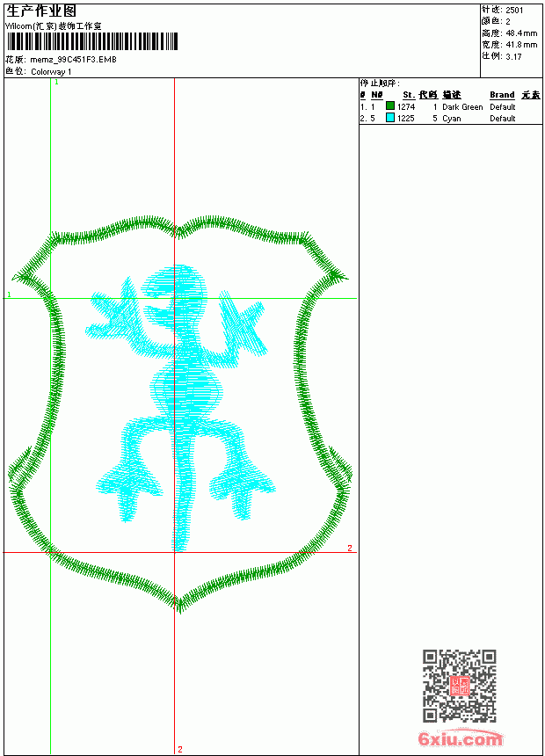The image size is (545, 756).
Task: Click the file name mema_99C451F3.EMB
Action: pyautogui.click(x=73, y=60)
